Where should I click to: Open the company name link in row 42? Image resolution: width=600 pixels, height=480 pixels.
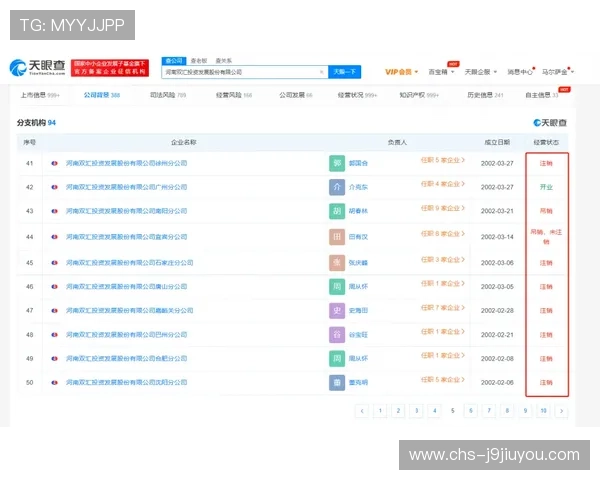click(126, 187)
